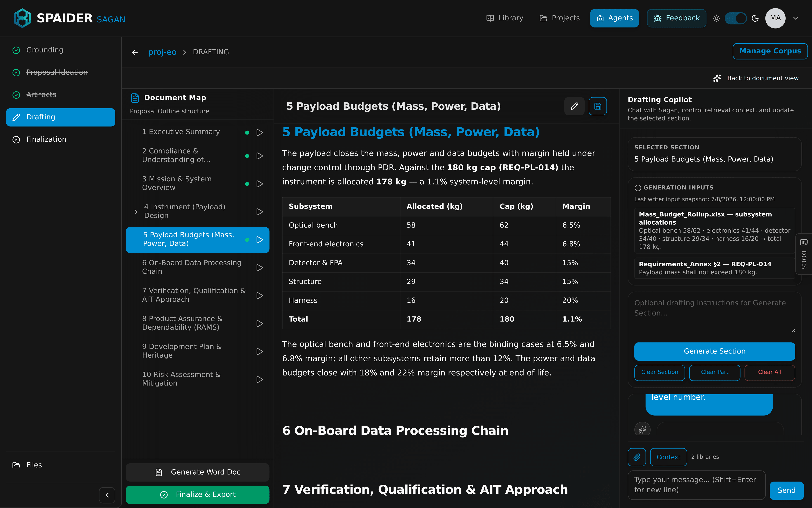The width and height of the screenshot is (812, 508).
Task: Click the chat message input field
Action: [x=696, y=485]
